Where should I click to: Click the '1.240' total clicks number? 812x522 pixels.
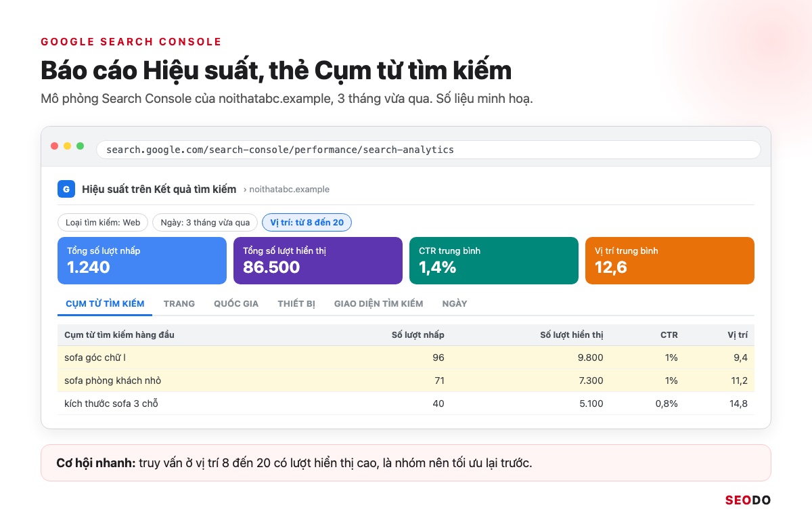coord(89,267)
